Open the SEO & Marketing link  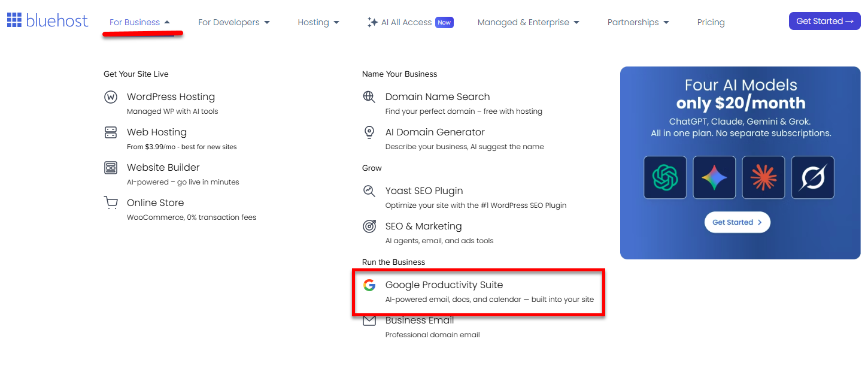tap(423, 226)
